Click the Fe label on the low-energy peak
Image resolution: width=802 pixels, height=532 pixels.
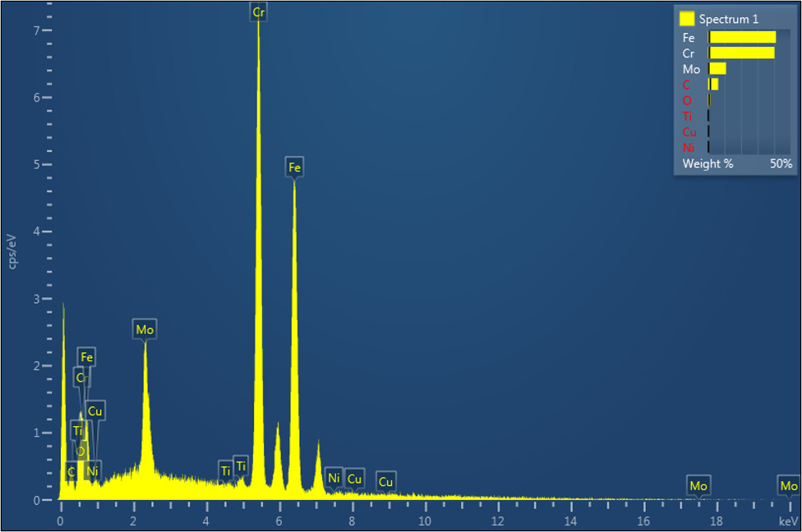86,357
